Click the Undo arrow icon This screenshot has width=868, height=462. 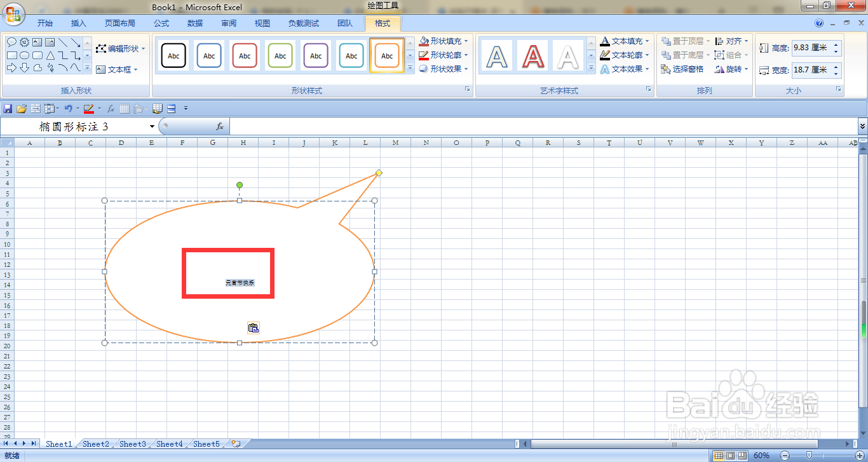[68, 109]
